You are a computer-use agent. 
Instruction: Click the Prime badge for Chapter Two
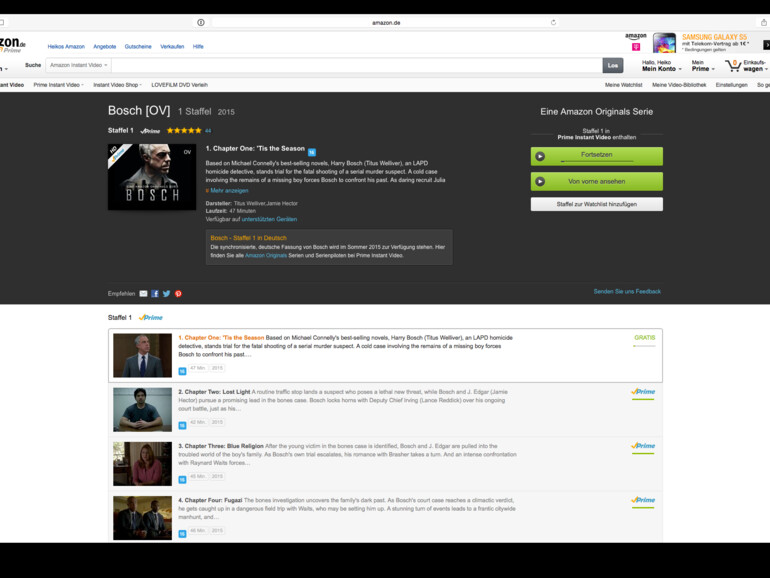pos(643,392)
